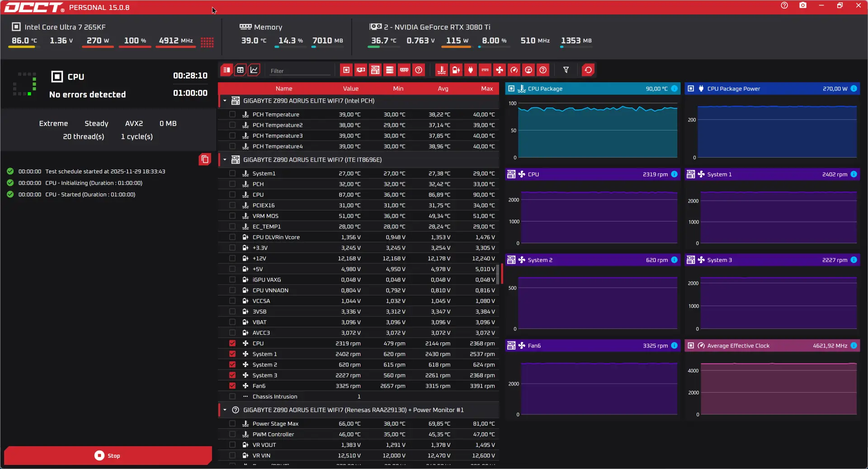Click the NVIDIA GeForce RTX 3080 Ti title
The width and height of the screenshot is (868, 469).
(437, 27)
